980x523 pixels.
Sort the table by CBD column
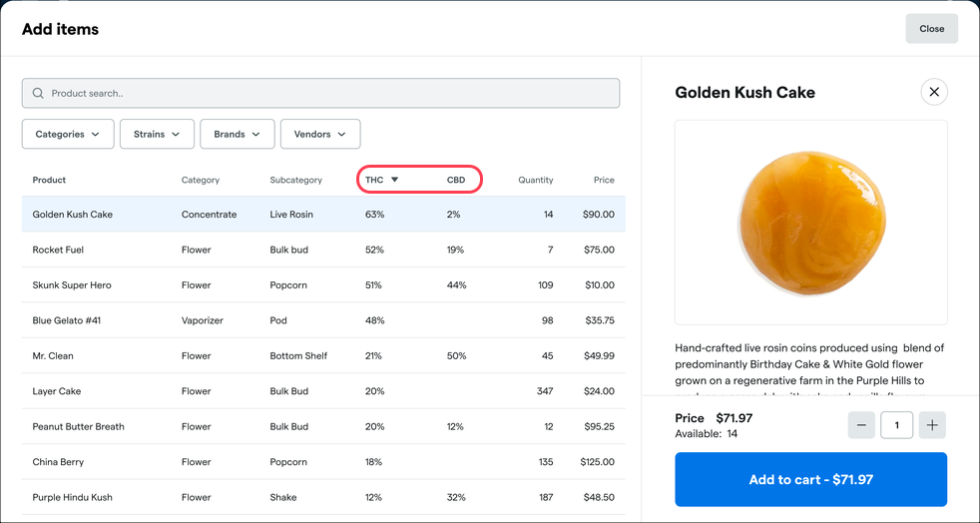pos(456,180)
